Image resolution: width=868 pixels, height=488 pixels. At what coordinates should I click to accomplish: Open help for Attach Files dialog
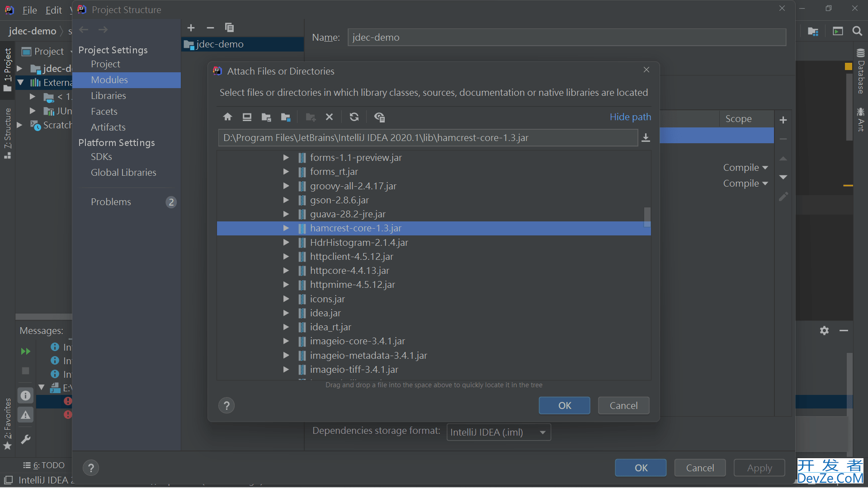pyautogui.click(x=226, y=405)
